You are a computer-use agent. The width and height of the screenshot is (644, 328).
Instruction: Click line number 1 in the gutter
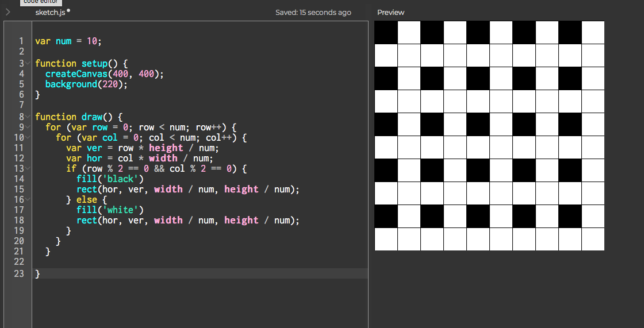click(x=21, y=41)
